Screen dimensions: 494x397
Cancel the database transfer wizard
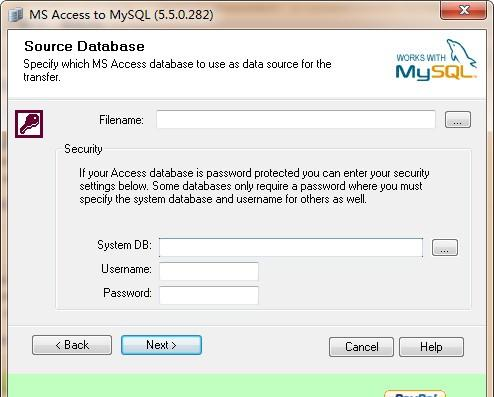click(x=361, y=347)
